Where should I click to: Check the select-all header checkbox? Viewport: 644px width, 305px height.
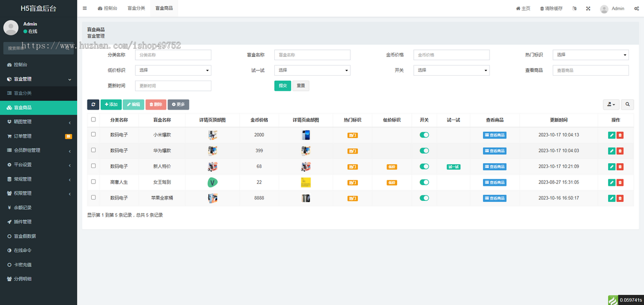[x=93, y=120]
